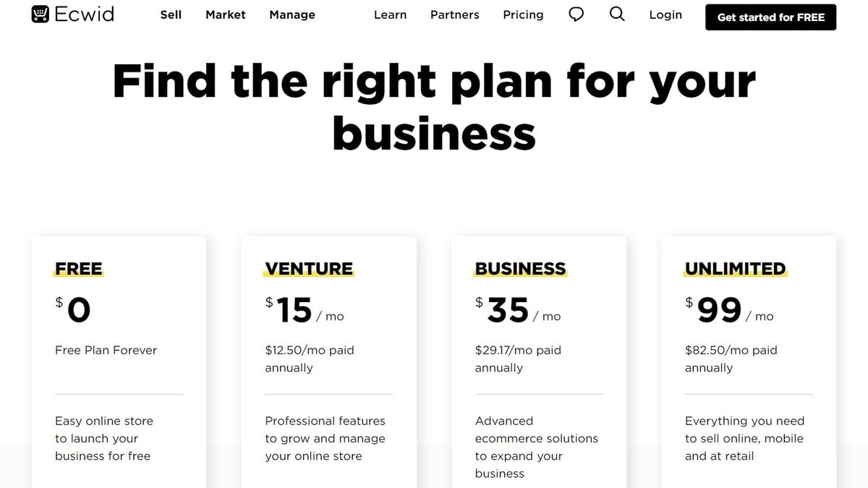This screenshot has height=488, width=868.
Task: Select the BUSINESS plan heading
Action: [520, 269]
